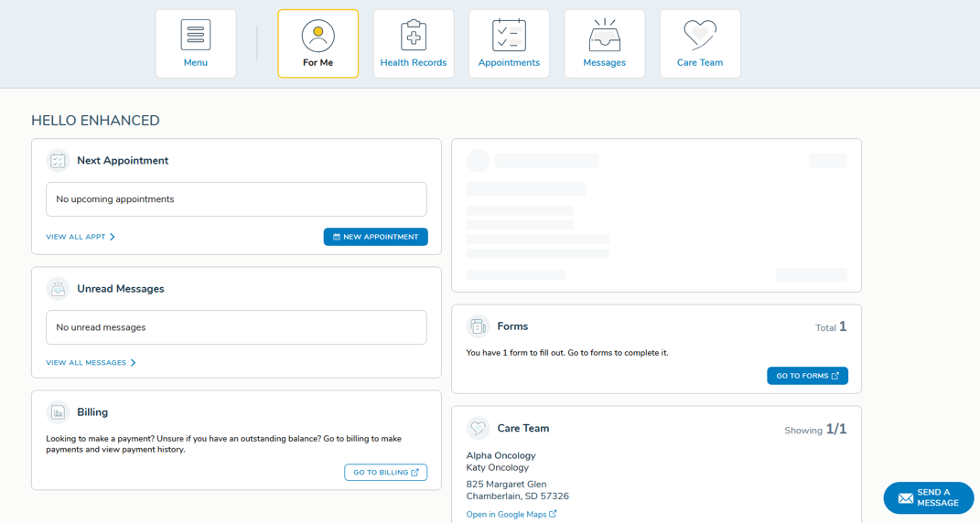
Task: Expand View All Messages chevron link
Action: click(x=91, y=363)
